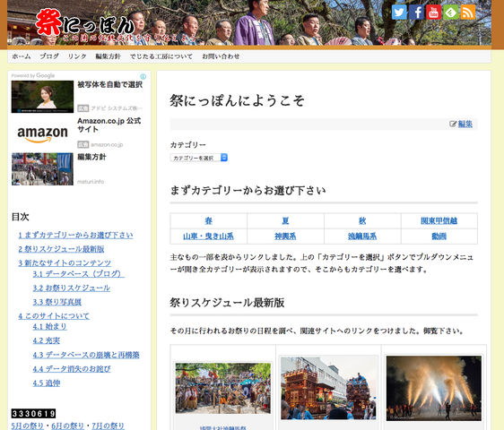Select the 山車・曳き山系 category link
This screenshot has height=430, width=504.
click(x=208, y=236)
